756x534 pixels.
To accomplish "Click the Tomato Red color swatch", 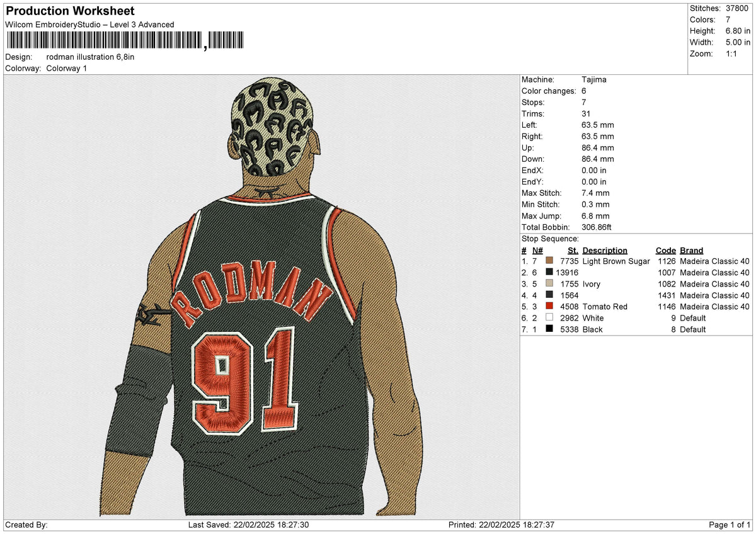I will [x=549, y=307].
